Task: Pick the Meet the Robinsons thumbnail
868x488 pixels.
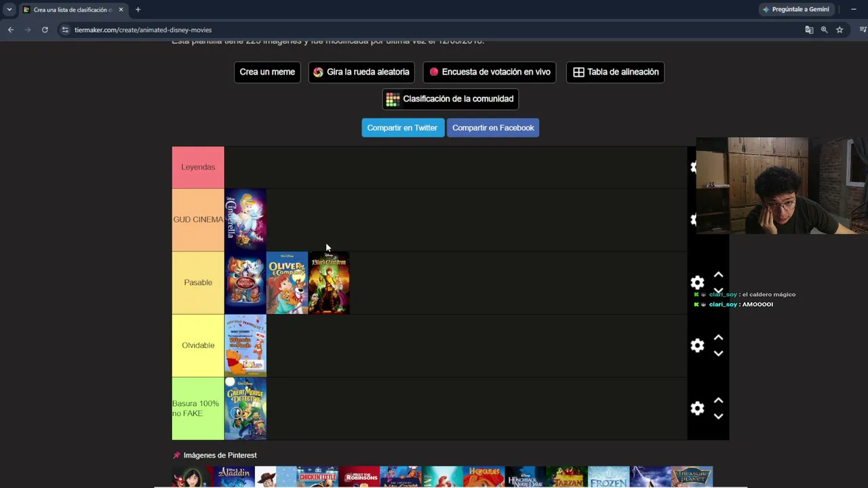Action: (x=359, y=476)
